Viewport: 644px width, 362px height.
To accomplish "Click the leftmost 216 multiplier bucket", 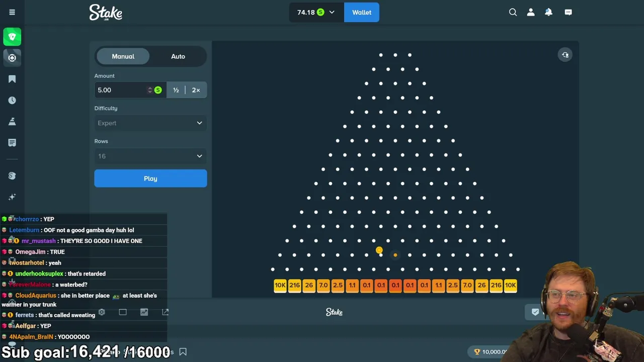I will click(x=294, y=285).
